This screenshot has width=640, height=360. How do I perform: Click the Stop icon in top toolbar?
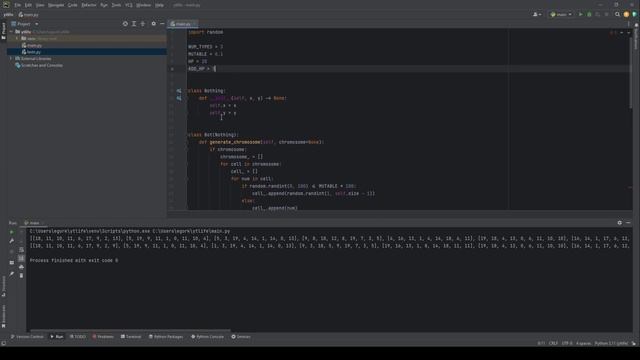click(x=607, y=14)
